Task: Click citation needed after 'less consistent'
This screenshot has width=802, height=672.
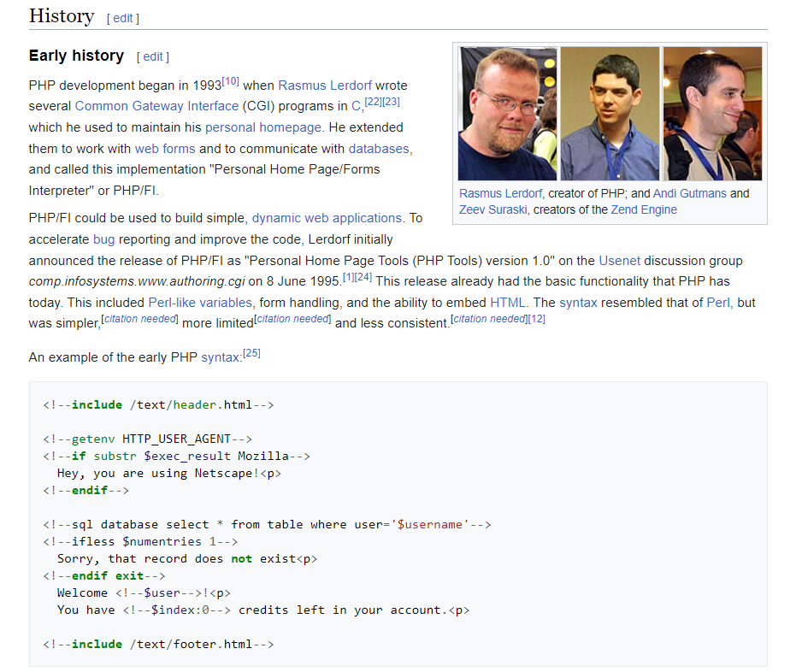Action: [x=489, y=319]
